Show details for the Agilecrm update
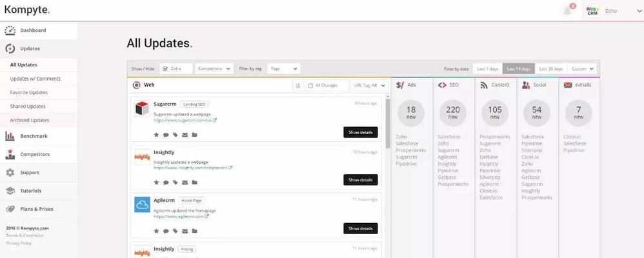Image resolution: width=644 pixels, height=258 pixels. click(360, 228)
